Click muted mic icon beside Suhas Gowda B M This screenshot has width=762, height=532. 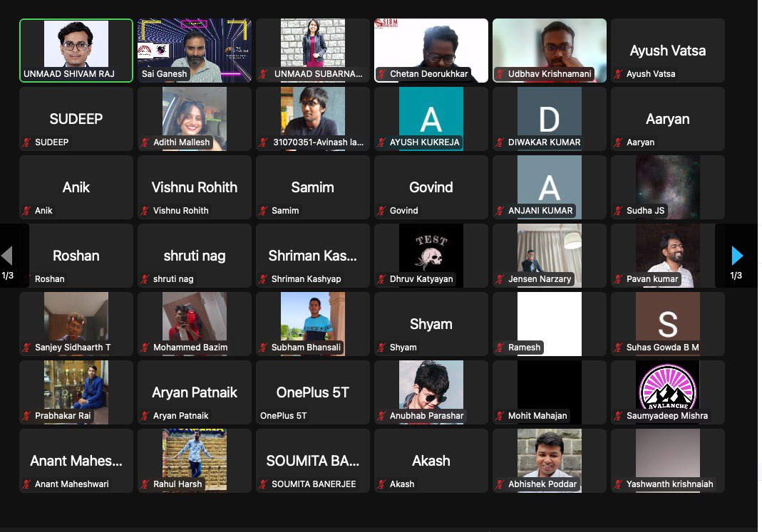[618, 348]
